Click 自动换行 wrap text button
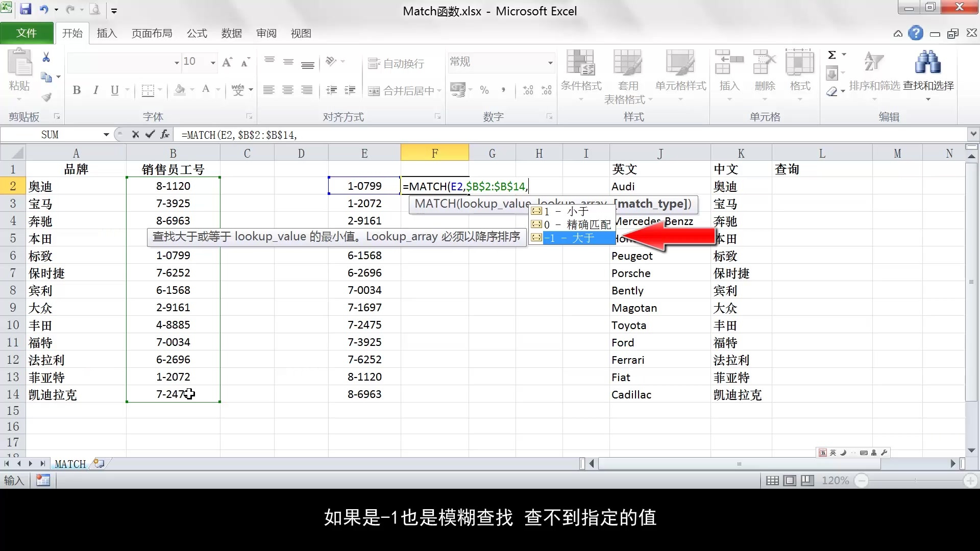This screenshot has width=980, height=551. click(397, 63)
